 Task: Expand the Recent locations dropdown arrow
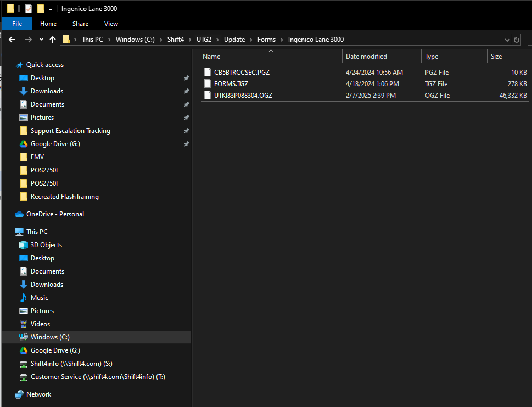pos(41,40)
